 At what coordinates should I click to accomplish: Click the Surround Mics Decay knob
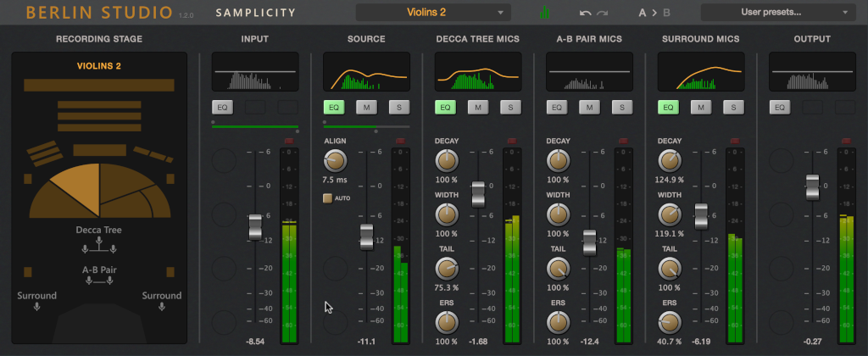pyautogui.click(x=670, y=160)
